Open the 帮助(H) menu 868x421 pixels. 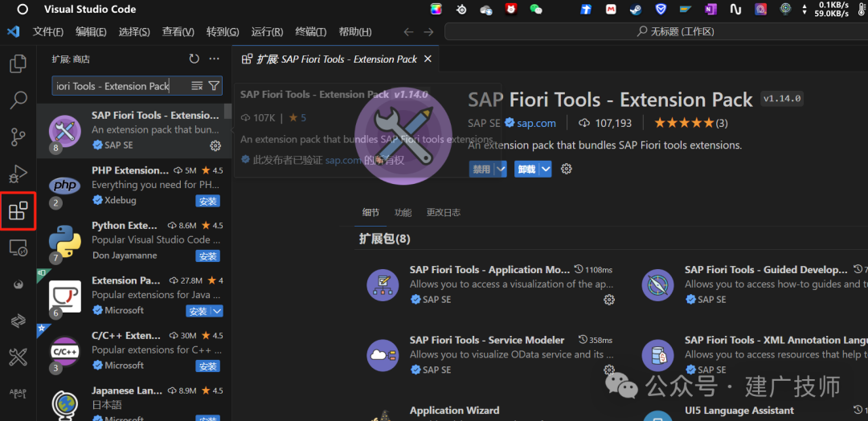[x=355, y=31]
